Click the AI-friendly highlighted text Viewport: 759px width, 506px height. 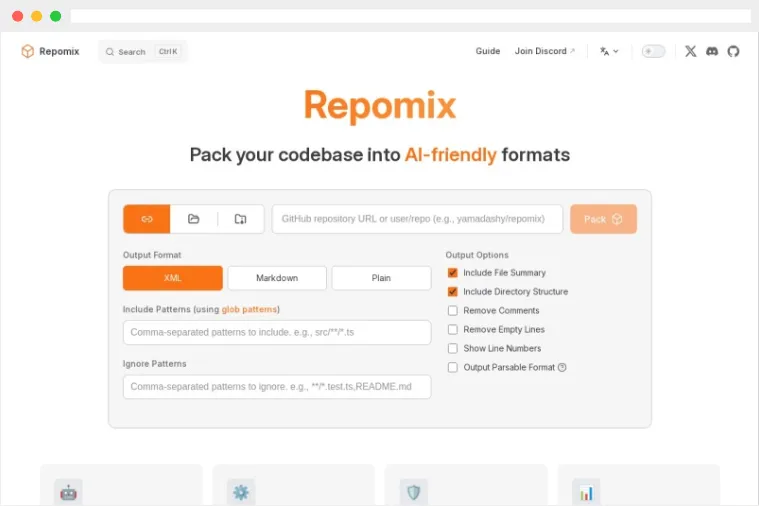point(451,155)
